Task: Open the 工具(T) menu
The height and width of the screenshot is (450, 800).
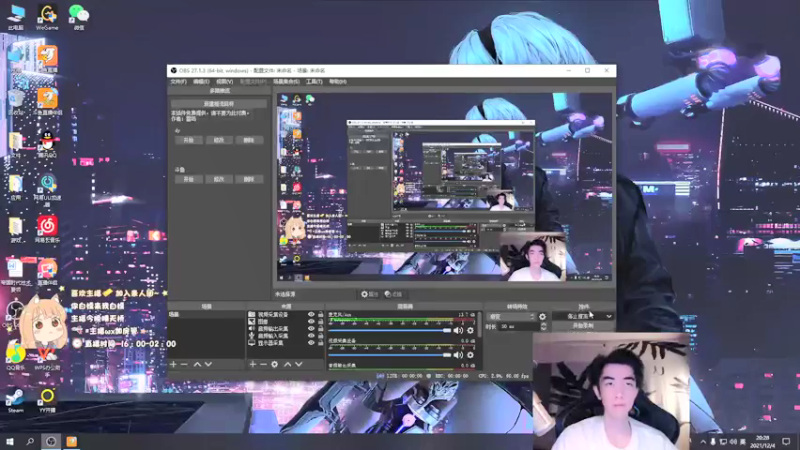Action: 314,82
